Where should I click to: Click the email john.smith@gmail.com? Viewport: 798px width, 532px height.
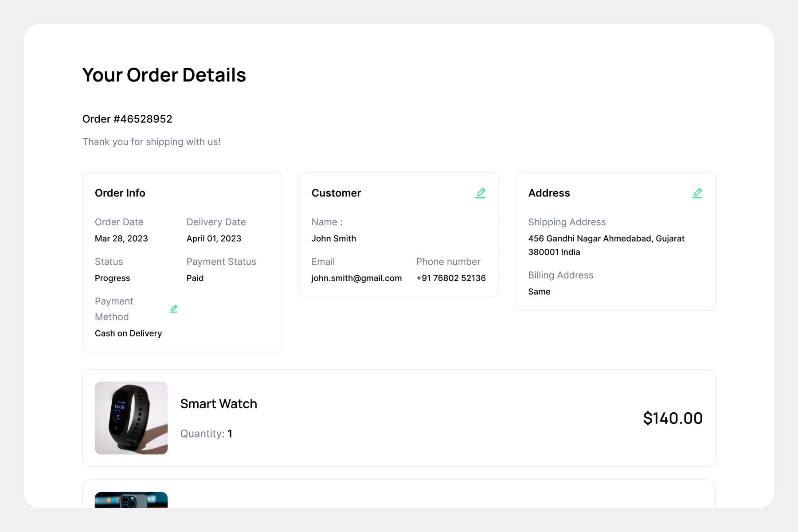(x=356, y=278)
